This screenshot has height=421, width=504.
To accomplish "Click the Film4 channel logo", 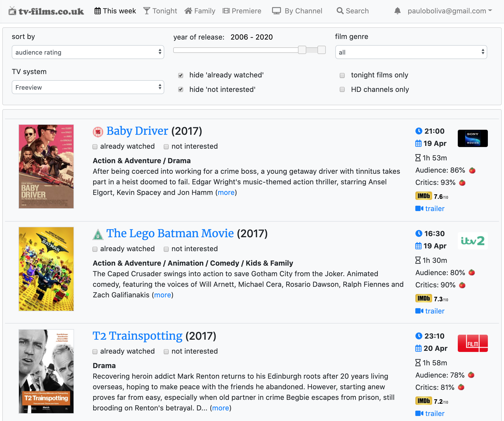I will point(473,343).
